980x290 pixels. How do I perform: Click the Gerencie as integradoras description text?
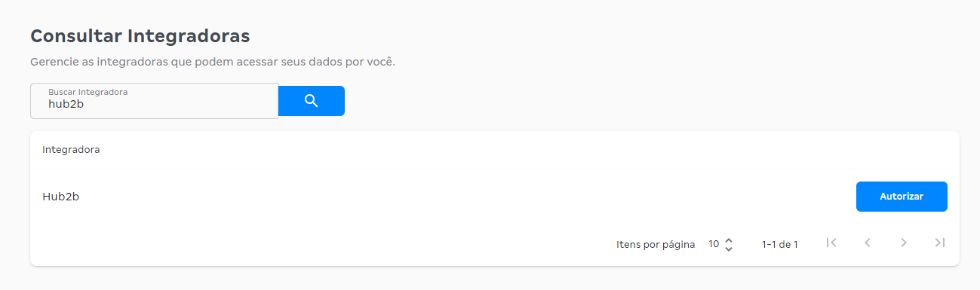point(213,62)
